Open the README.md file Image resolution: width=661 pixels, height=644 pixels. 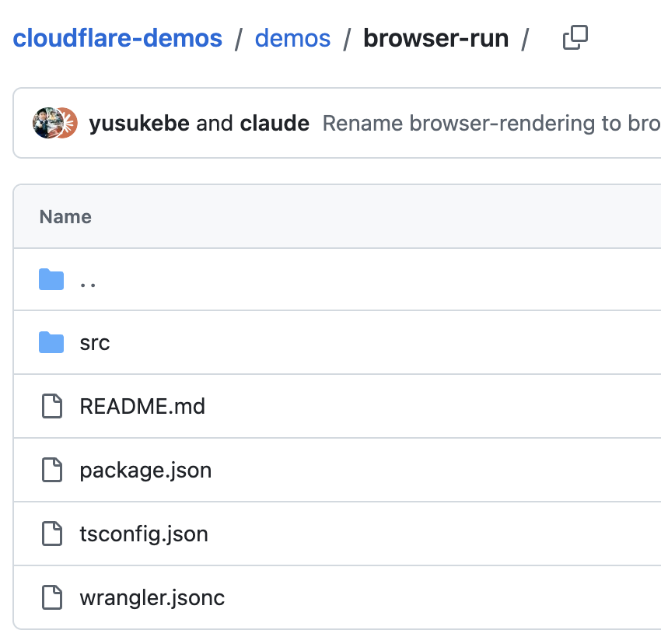142,407
